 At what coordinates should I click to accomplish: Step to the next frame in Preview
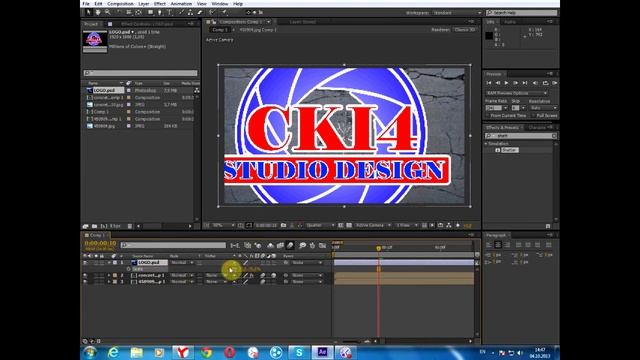pos(516,83)
